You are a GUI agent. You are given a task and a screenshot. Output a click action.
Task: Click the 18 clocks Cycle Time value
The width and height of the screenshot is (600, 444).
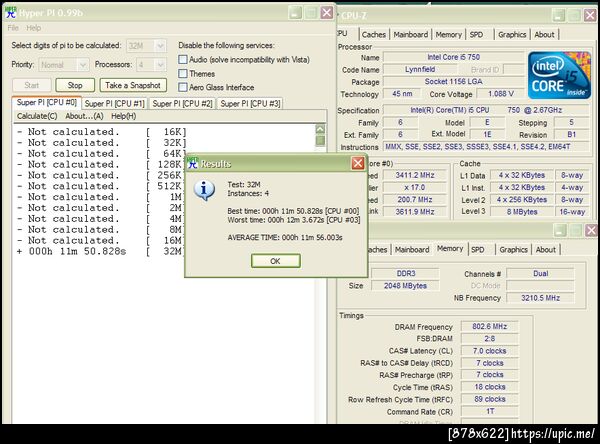(489, 387)
